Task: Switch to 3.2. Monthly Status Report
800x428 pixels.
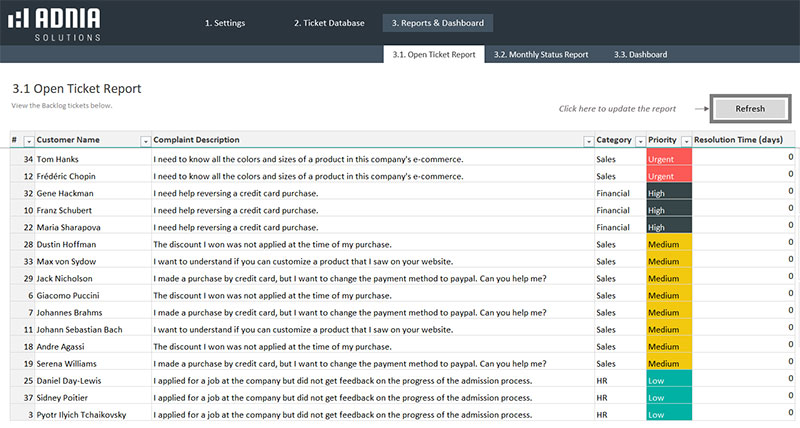Action: [541, 54]
